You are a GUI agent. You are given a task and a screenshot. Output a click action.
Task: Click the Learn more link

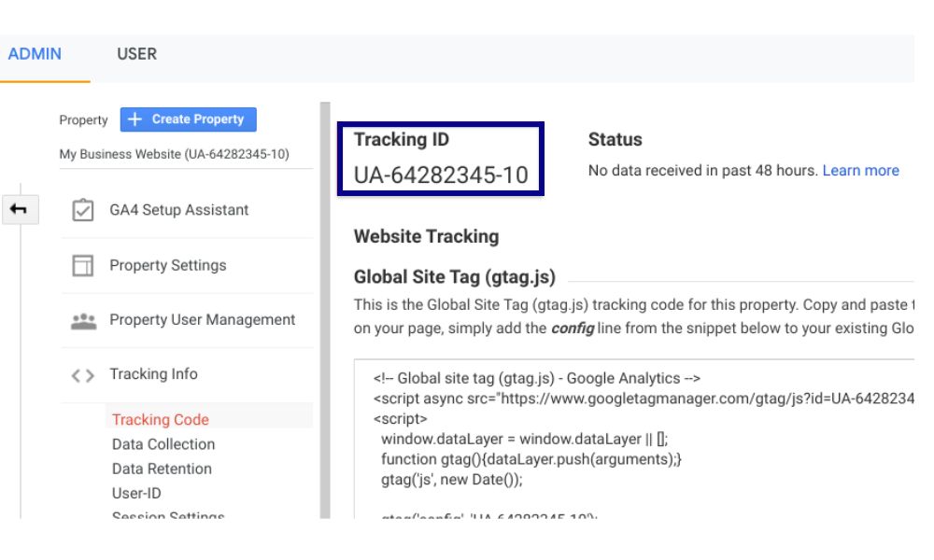click(x=861, y=171)
